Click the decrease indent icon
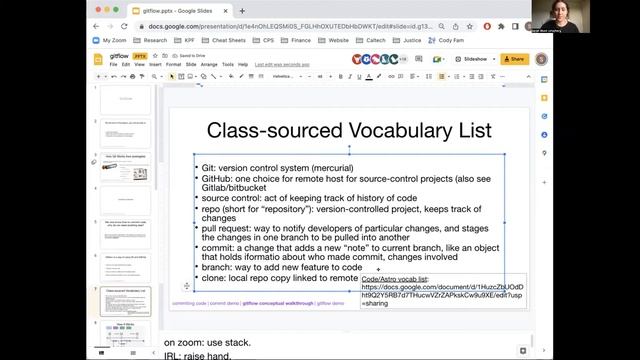This screenshot has height=360, width=640. click(472, 76)
